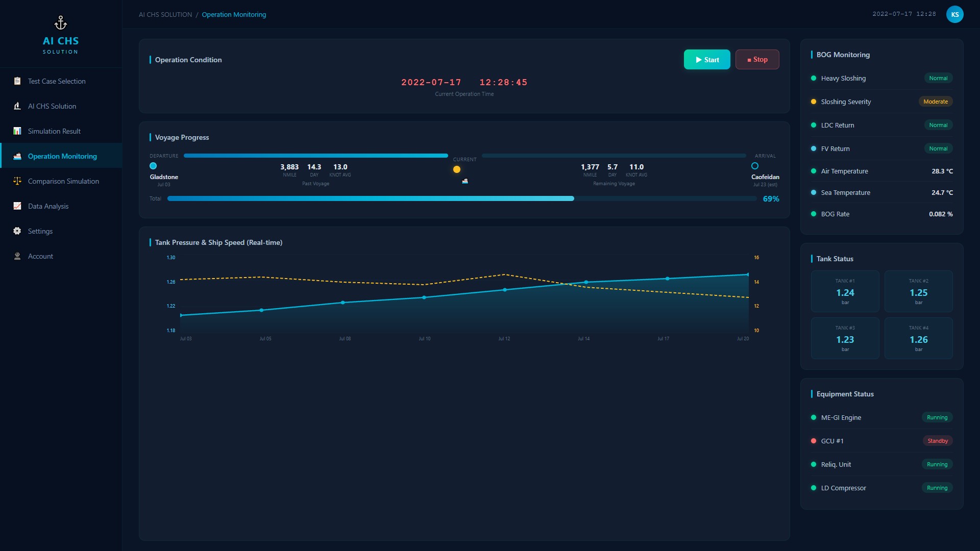
Task: Click the ship icon on voyage track
Action: 465,181
